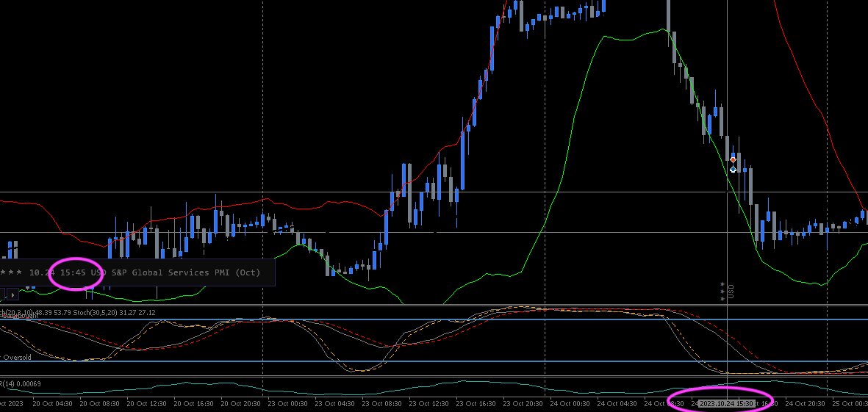868x412 pixels.
Task: Click the chart scroll-right arrow button
Action: point(12,295)
